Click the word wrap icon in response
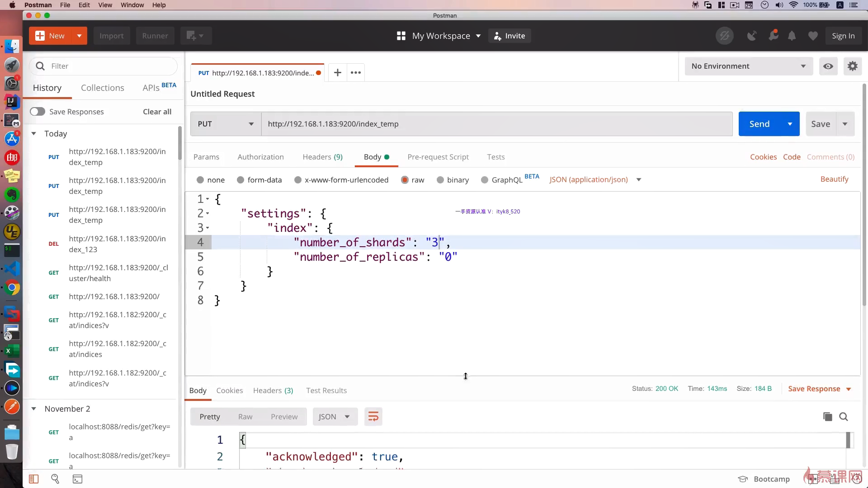Viewport: 868px width, 488px height. (x=373, y=417)
